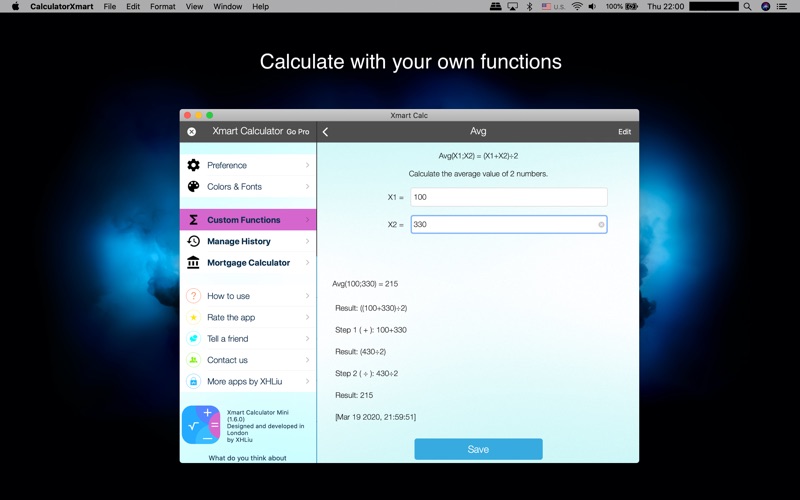
Task: Click the X2 input field with 330
Action: [x=509, y=224]
